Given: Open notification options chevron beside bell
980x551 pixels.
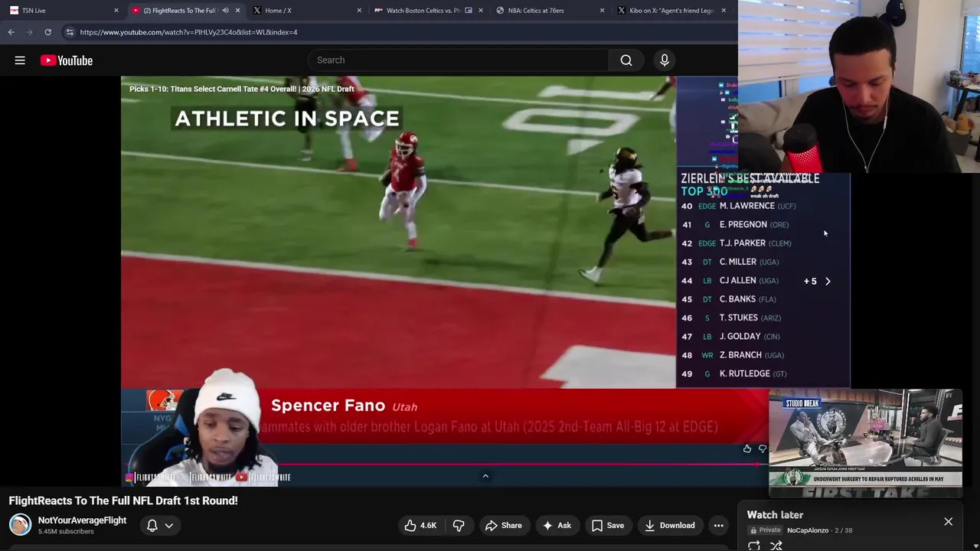Looking at the screenshot, I should click(x=169, y=526).
